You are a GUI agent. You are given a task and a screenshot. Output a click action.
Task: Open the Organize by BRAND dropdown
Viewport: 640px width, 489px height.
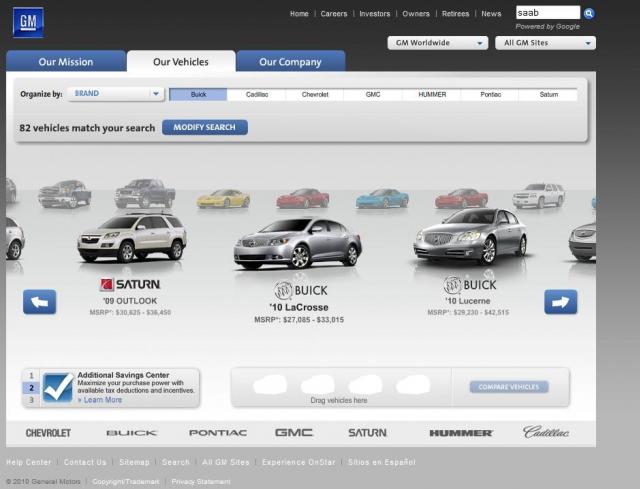[116, 94]
